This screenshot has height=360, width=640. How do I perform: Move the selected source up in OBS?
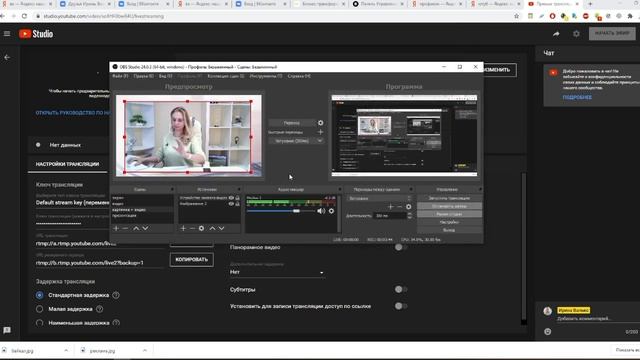[212, 228]
